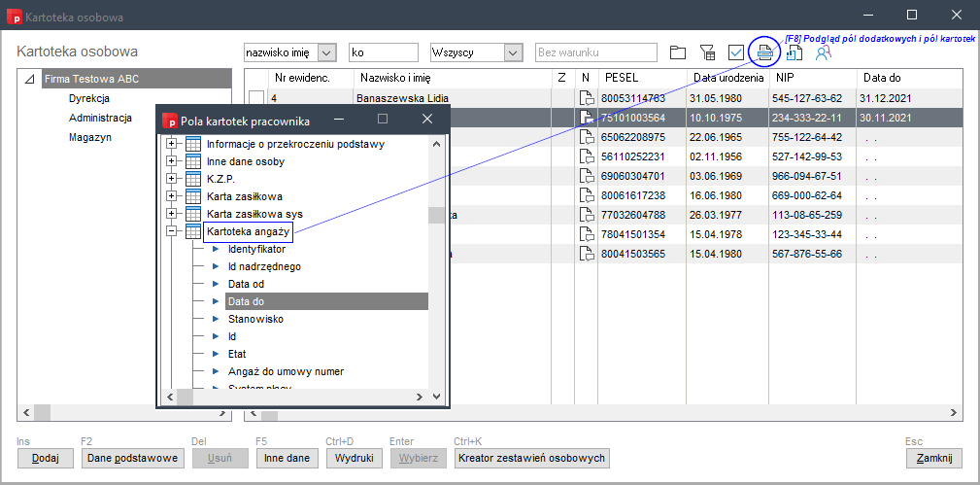Expand Informacje o przekroczeniu podstawy node
Viewport: 980px width, 485px height.
(171, 144)
